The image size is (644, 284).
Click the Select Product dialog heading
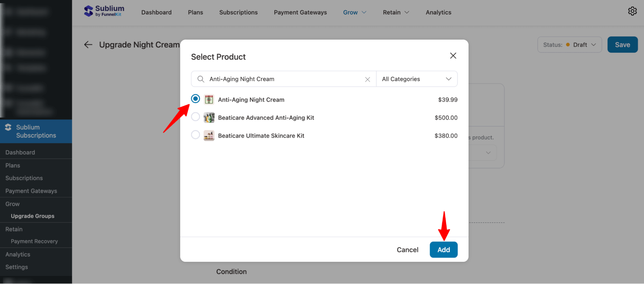218,57
